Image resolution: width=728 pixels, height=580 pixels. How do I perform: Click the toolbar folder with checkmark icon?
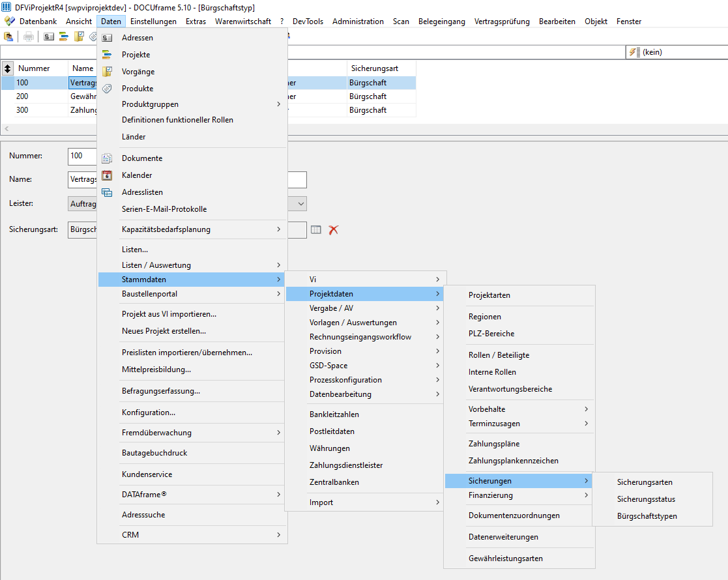point(79,36)
